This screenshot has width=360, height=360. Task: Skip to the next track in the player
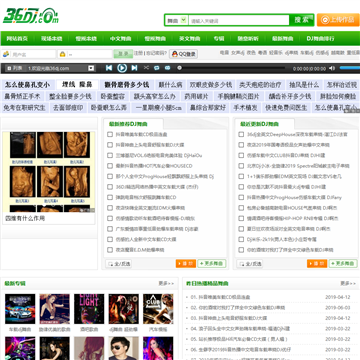pyautogui.click(x=134, y=68)
